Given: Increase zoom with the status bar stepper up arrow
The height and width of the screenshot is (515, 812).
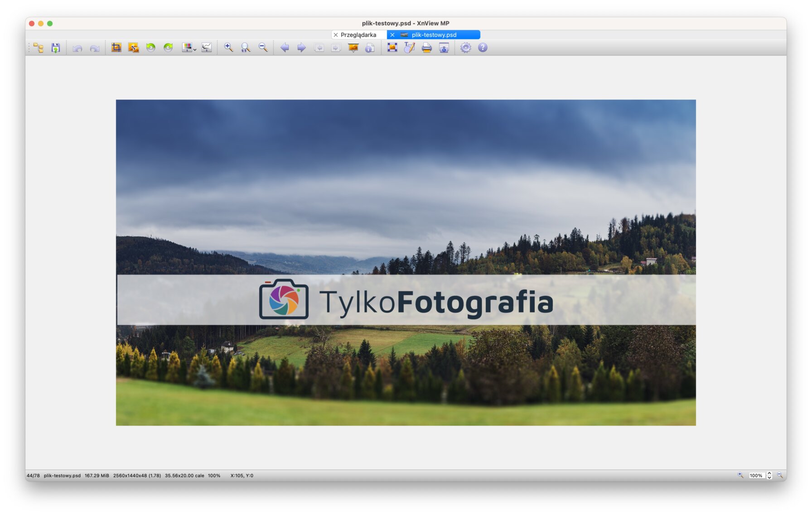Looking at the screenshot, I should point(769,473).
